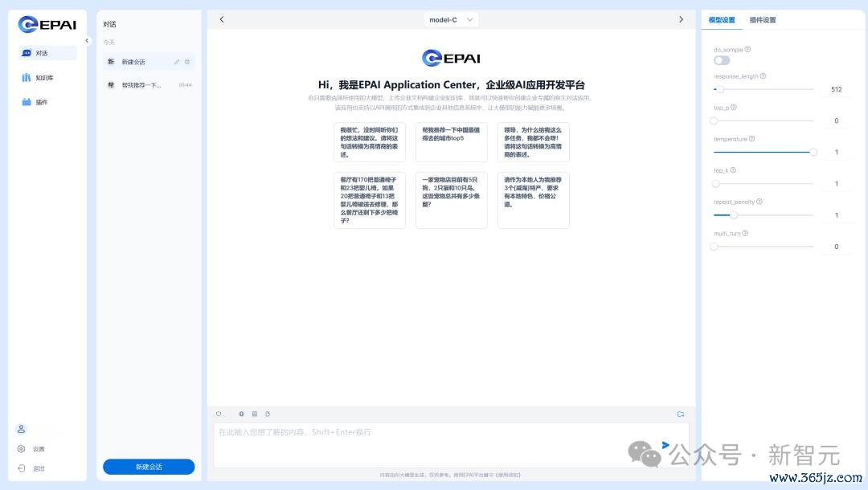Click the top_k question mark icon
This screenshot has height=490, width=868.
coord(733,170)
